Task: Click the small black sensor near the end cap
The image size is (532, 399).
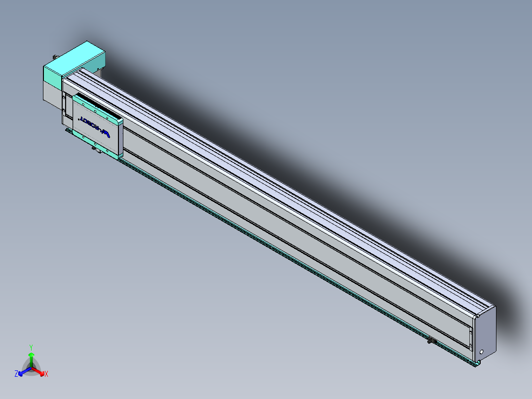Action: coord(431,340)
